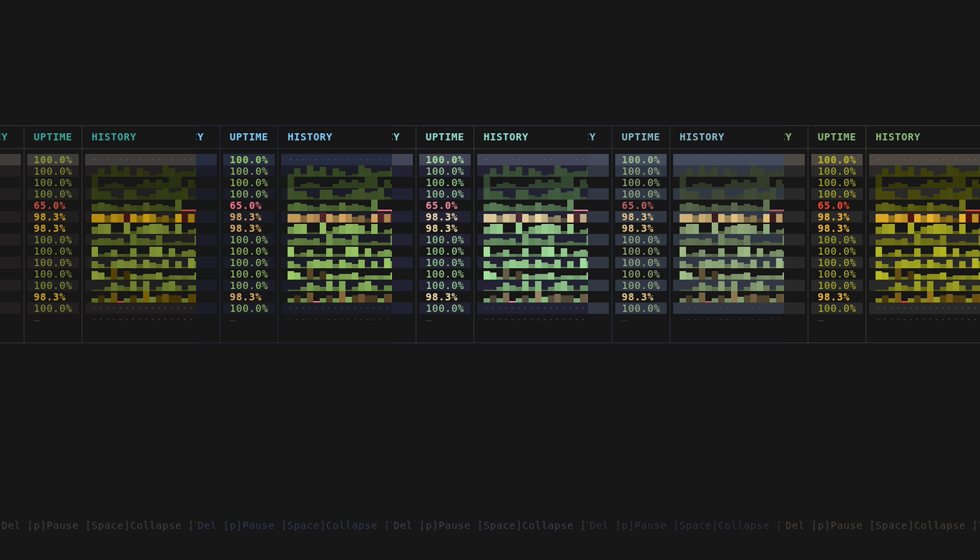Viewport: 980px width, 560px height.
Task: Click the teal UPTIME column header
Action: point(52,137)
